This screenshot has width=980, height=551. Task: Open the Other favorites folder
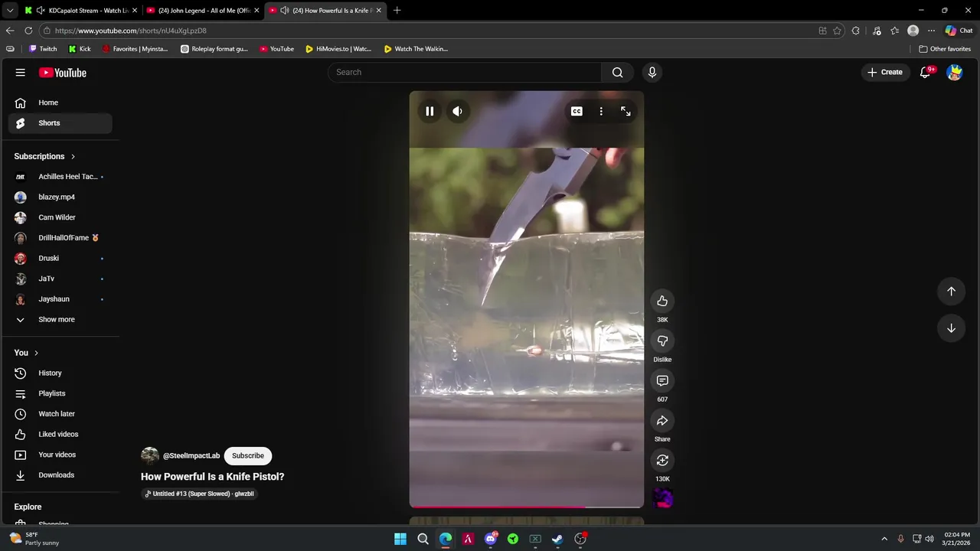(x=945, y=49)
